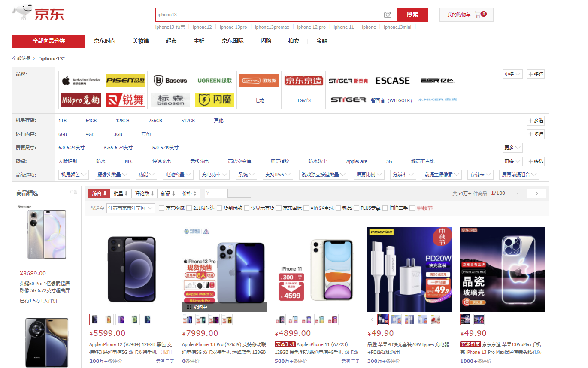Click the JD.com dog logo
Image resolution: width=588 pixels, height=368 pixels.
(x=38, y=14)
